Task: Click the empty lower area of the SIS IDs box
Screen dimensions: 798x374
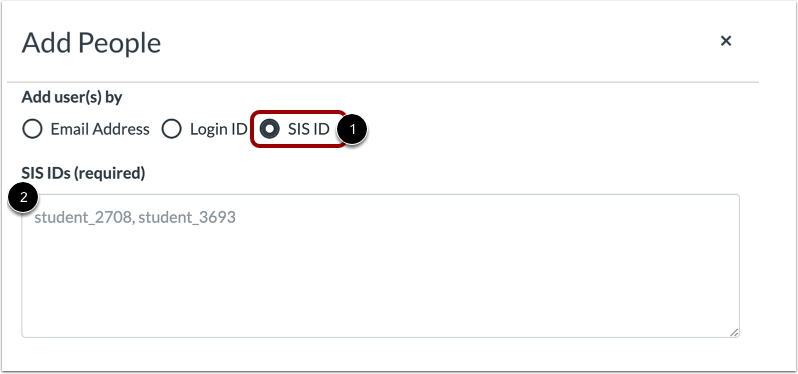Action: [x=380, y=290]
